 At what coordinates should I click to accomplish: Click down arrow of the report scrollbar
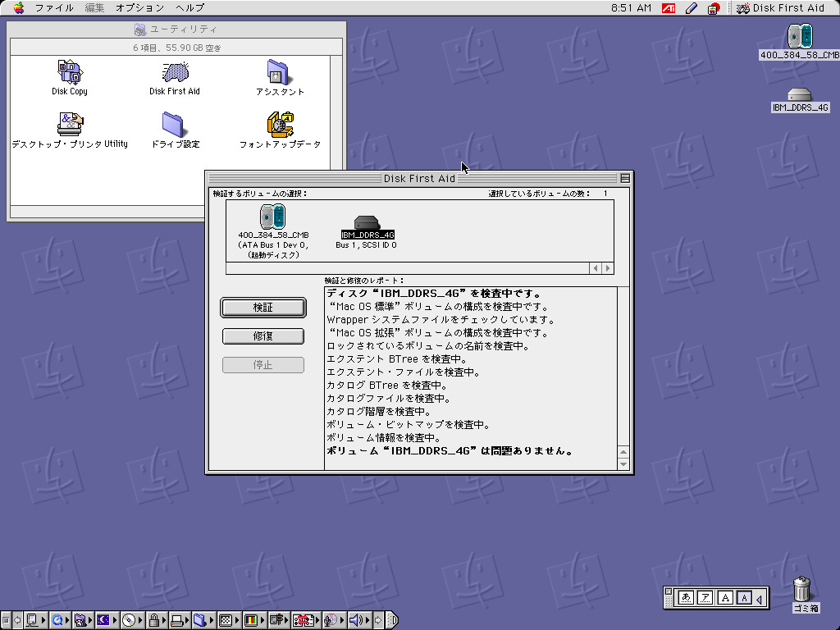623,464
